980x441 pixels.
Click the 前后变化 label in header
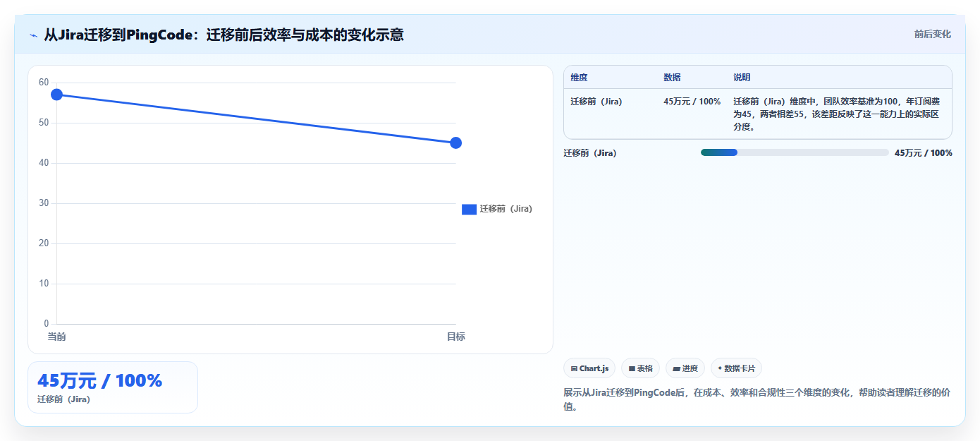coord(932,34)
